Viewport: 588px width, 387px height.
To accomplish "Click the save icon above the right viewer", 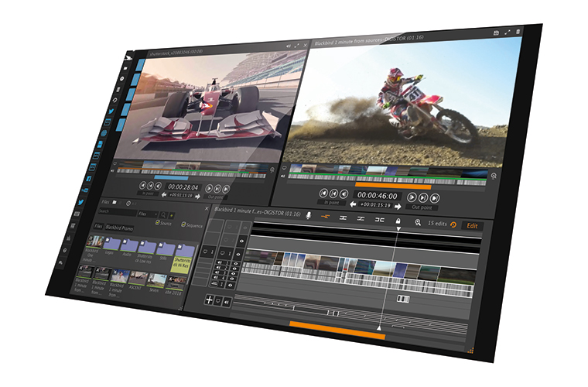I will point(495,32).
